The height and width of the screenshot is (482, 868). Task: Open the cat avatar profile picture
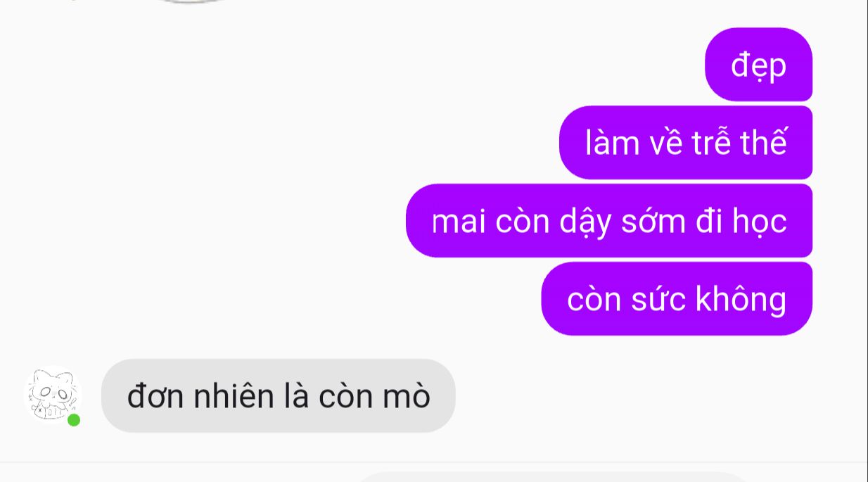tap(53, 395)
